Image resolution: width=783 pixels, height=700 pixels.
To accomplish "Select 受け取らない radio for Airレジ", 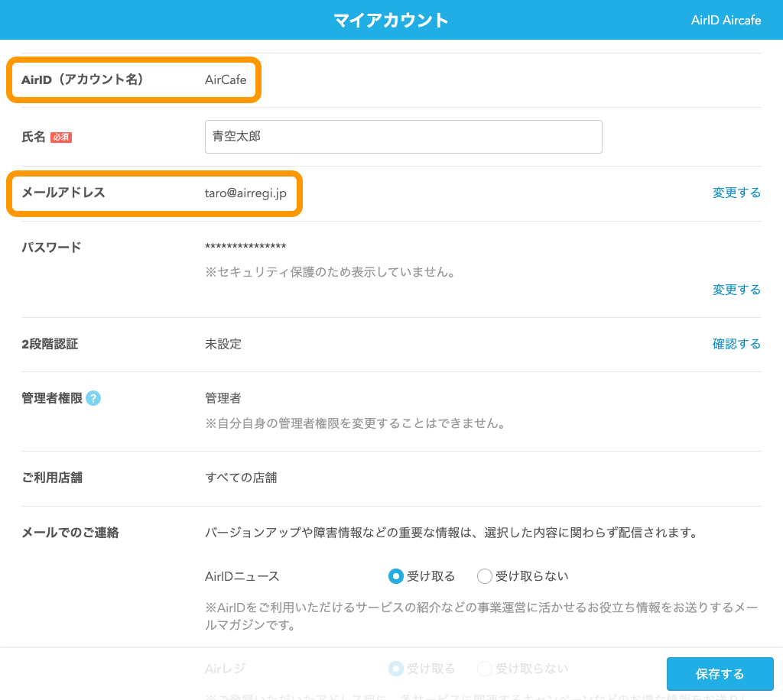I will click(x=485, y=669).
